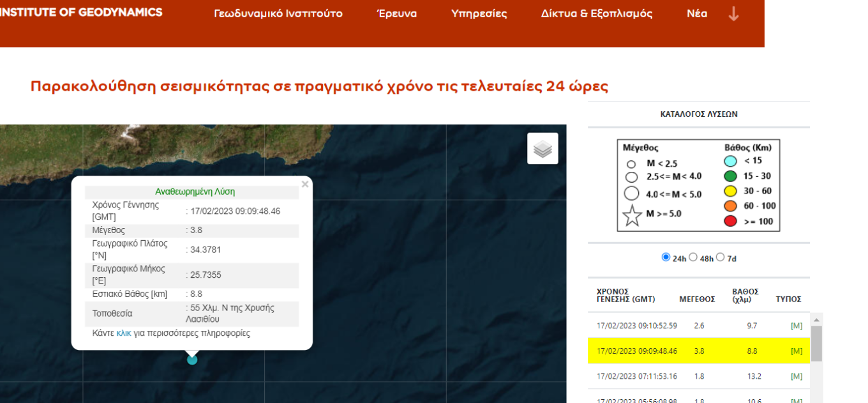The width and height of the screenshot is (868, 403).
Task: Select the 7d time range radio button
Action: (720, 257)
